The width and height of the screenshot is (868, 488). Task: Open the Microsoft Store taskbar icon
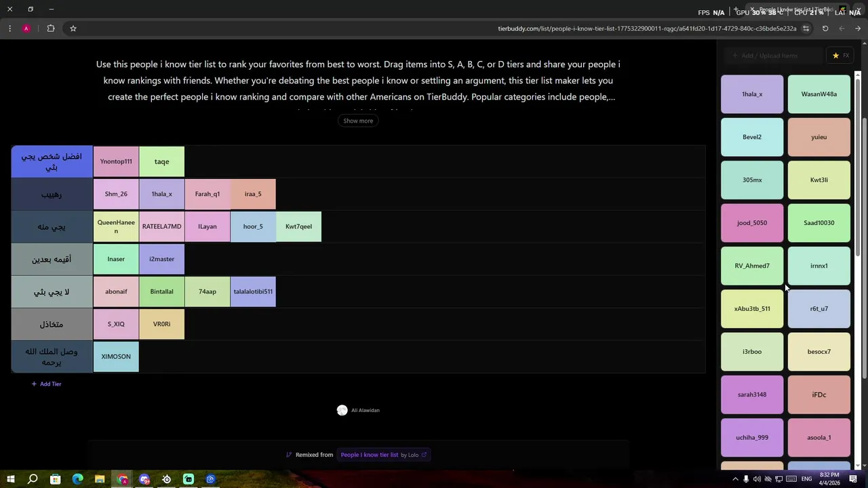click(55, 479)
